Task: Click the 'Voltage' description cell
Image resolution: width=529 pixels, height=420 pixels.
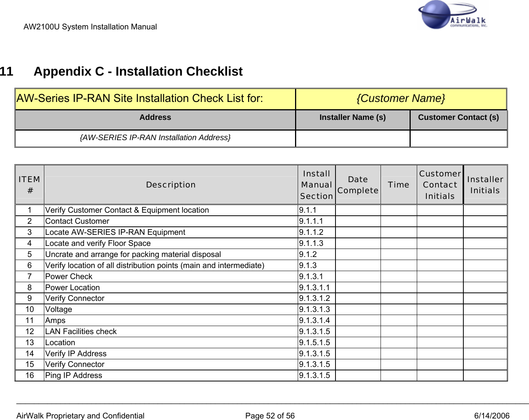Action: click(x=171, y=310)
